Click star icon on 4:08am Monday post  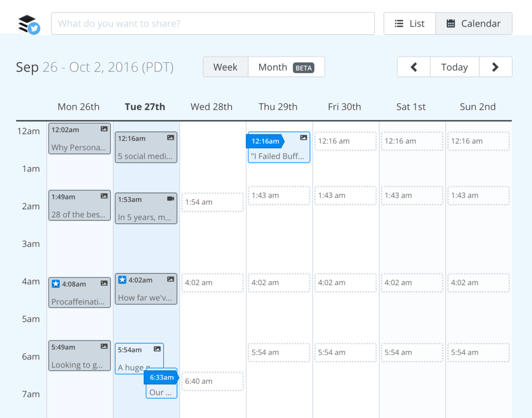tap(56, 284)
